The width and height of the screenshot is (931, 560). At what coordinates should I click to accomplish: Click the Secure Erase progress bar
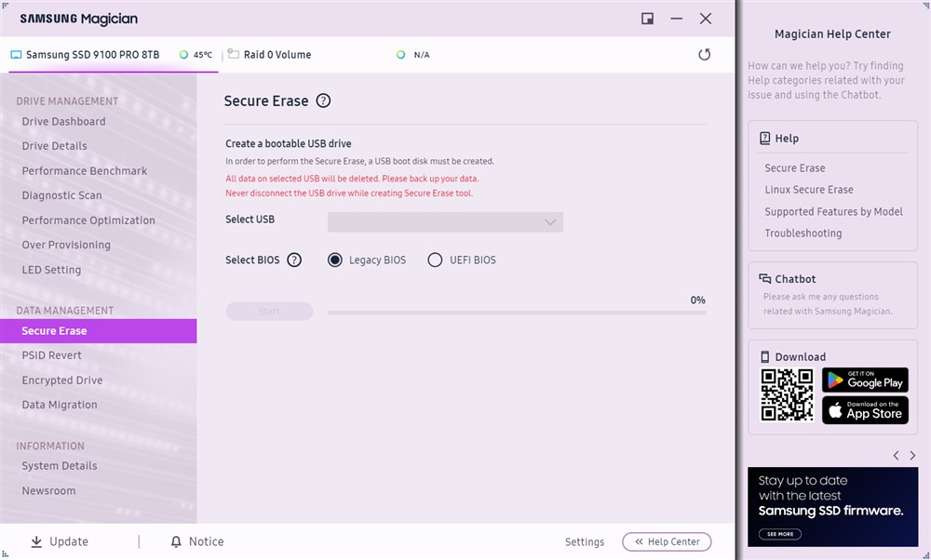click(x=516, y=313)
